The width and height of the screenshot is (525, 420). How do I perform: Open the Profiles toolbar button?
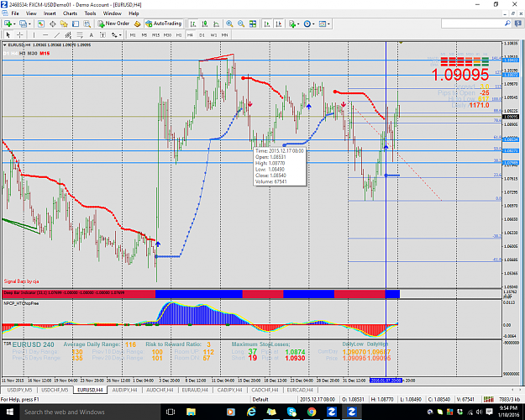click(x=23, y=24)
